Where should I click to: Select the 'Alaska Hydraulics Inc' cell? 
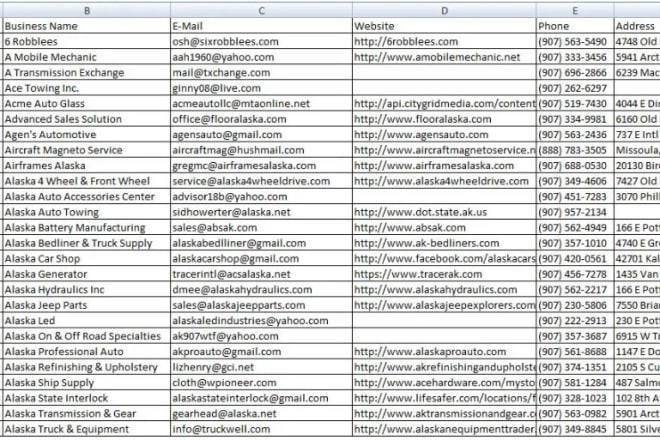pos(87,290)
